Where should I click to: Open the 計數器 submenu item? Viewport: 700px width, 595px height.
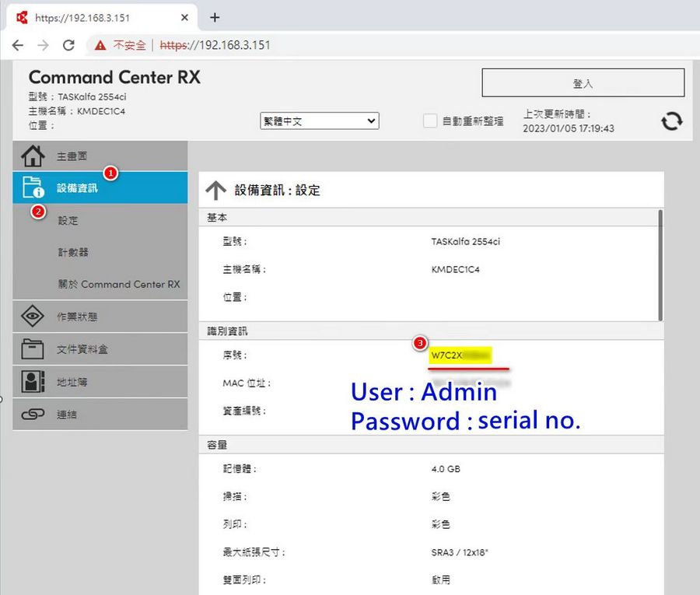point(73,252)
